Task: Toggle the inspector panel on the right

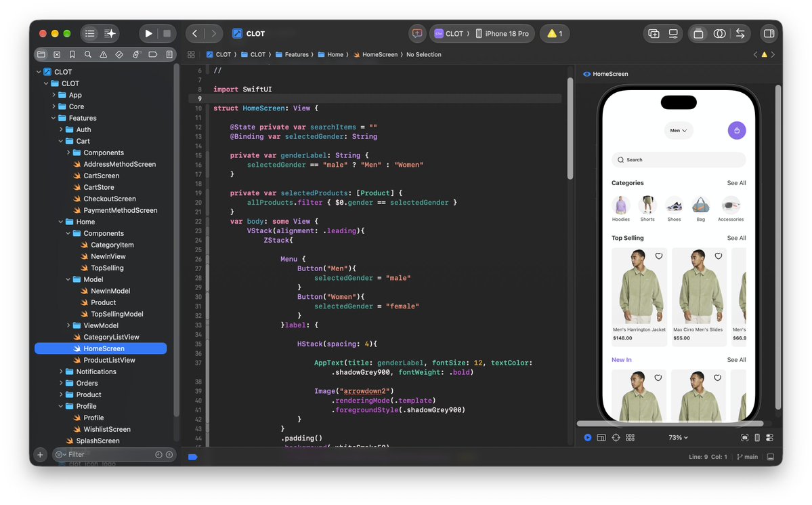Action: (769, 34)
